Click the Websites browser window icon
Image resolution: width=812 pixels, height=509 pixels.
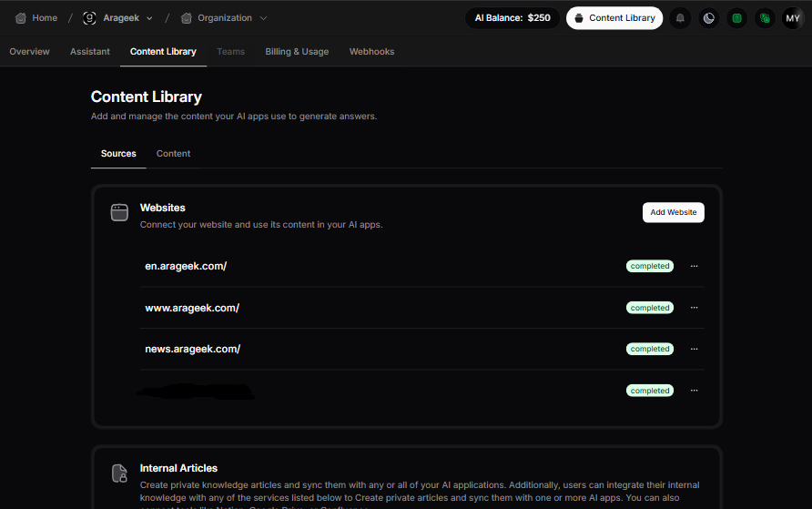[119, 213]
